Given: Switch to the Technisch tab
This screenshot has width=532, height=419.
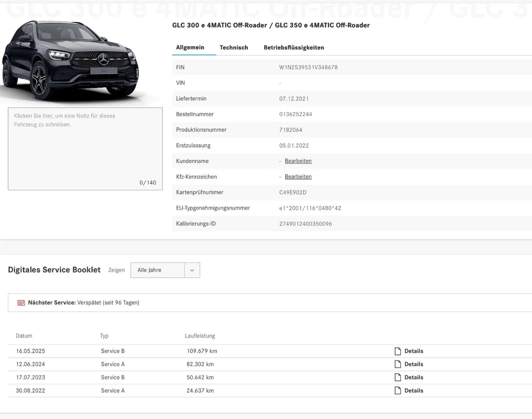Looking at the screenshot, I should (234, 47).
